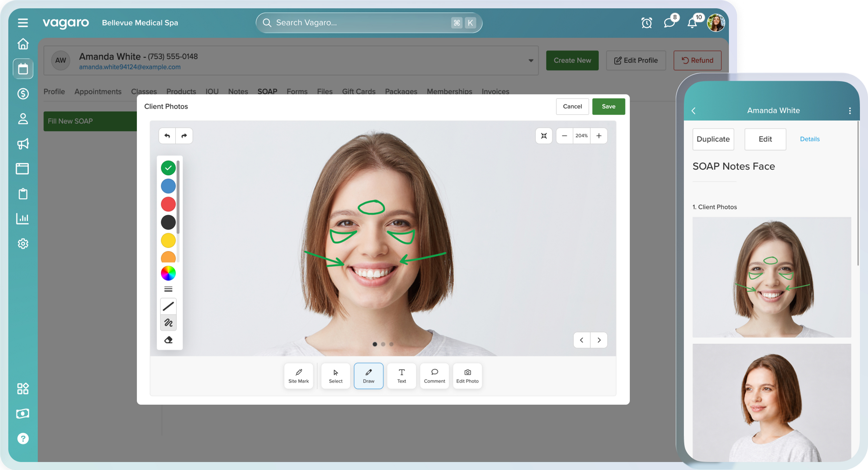Image resolution: width=868 pixels, height=470 pixels.
Task: Pick the red color swatch
Action: (x=168, y=204)
